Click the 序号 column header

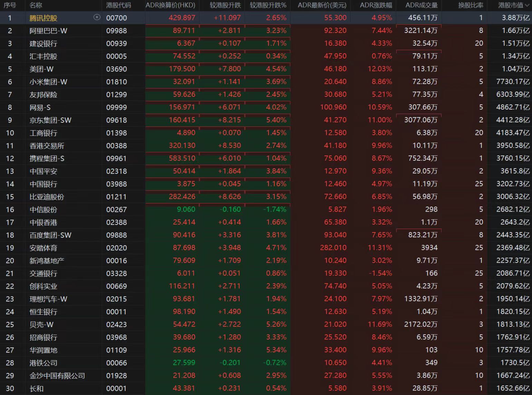[10, 5]
